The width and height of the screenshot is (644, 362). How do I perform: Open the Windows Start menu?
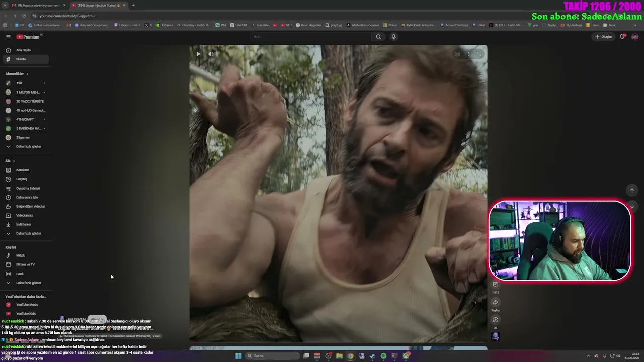tap(238, 356)
